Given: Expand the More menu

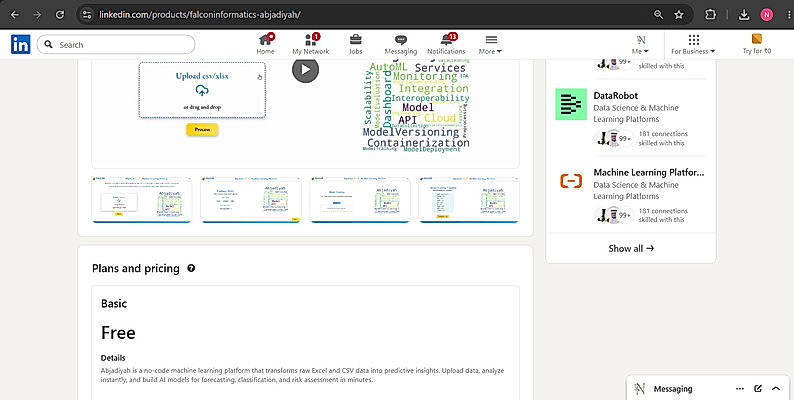Looking at the screenshot, I should pos(490,44).
